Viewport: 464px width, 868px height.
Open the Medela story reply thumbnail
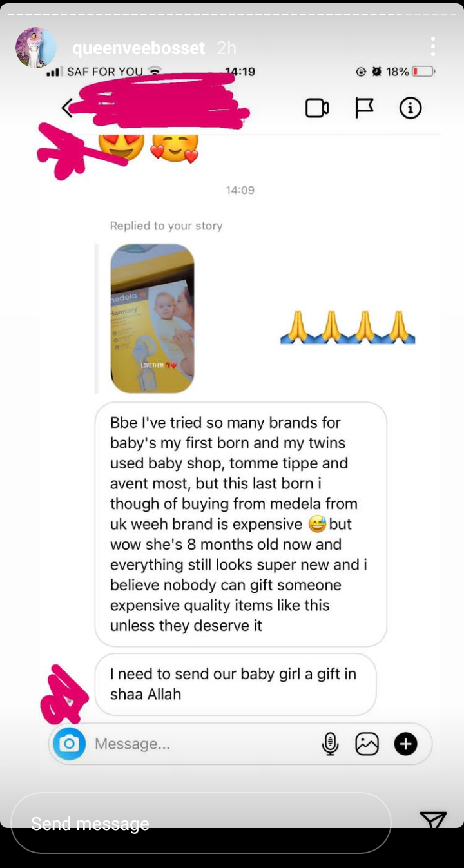[x=152, y=318]
